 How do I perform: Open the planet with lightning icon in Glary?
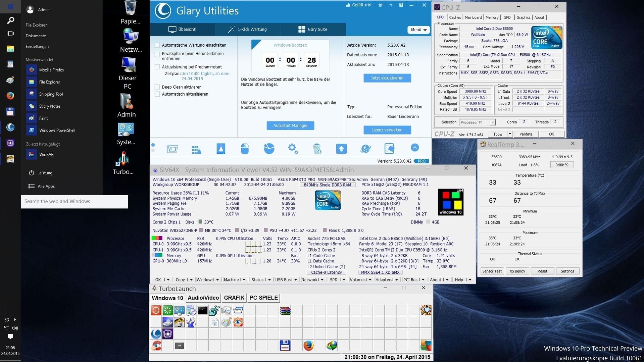pos(365,148)
